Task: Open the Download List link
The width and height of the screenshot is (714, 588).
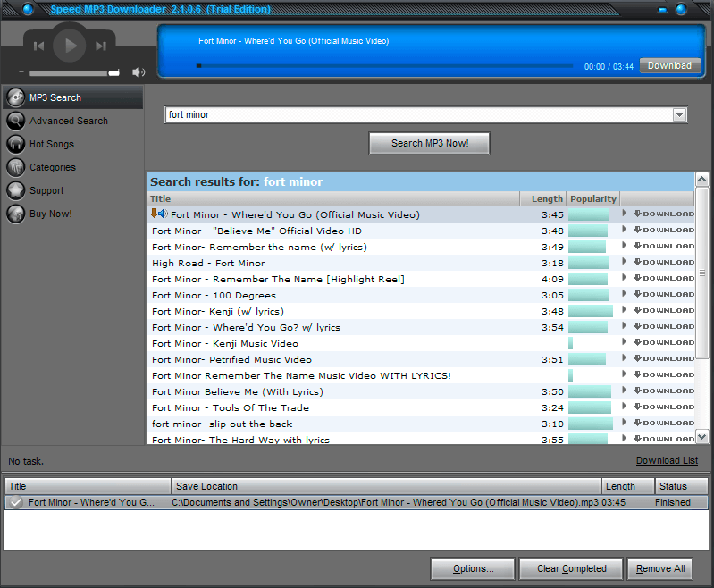Action: pos(667,460)
